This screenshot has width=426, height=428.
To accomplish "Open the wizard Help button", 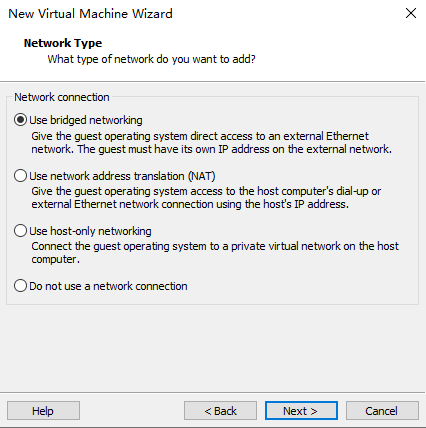I will [43, 411].
